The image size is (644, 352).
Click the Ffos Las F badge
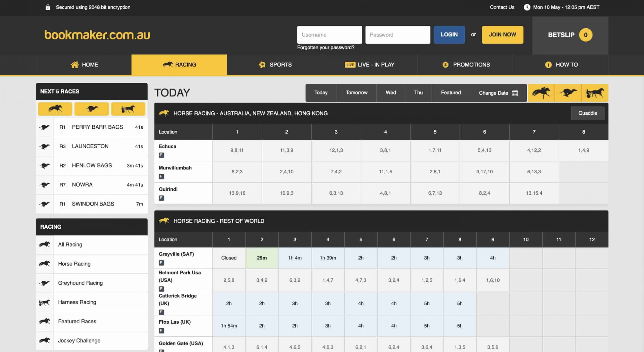click(162, 330)
